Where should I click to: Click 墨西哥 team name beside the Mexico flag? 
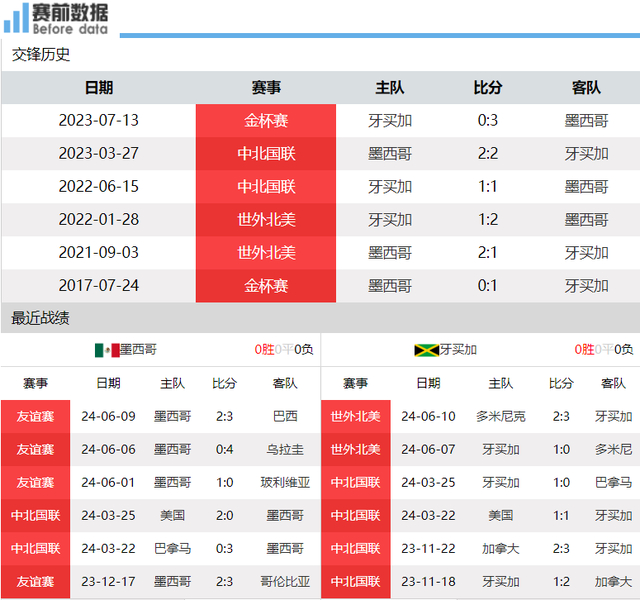[x=138, y=350]
